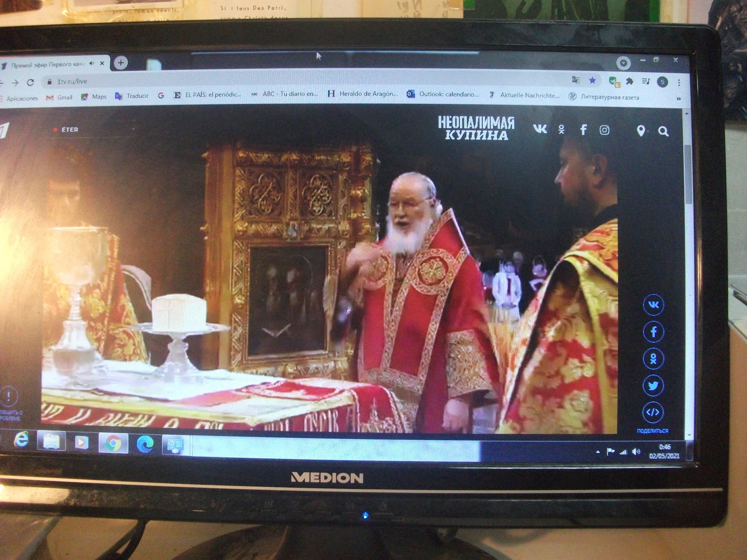This screenshot has width=747, height=560.
Task: Click Facebook icon in page header
Action: pyautogui.click(x=583, y=129)
